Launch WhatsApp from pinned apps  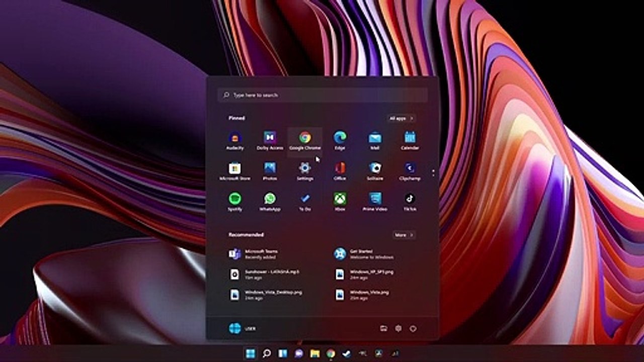tap(270, 202)
